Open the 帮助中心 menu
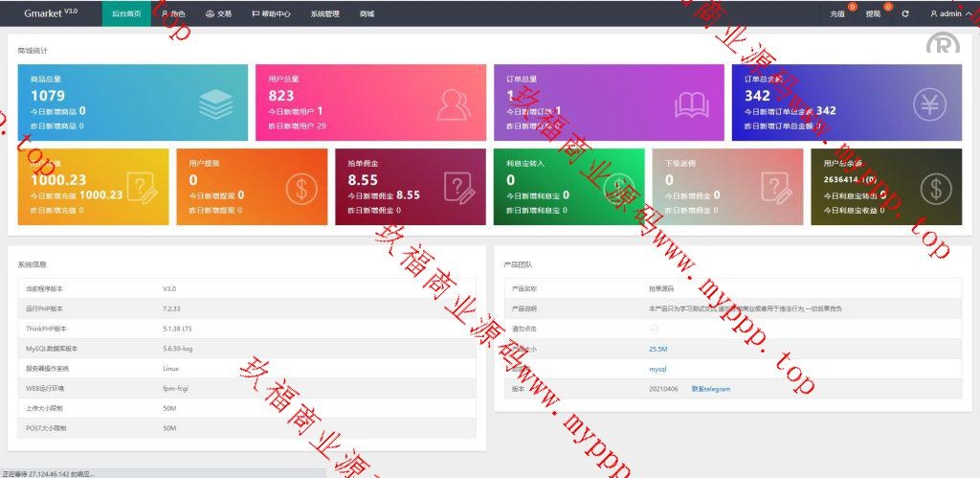The height and width of the screenshot is (478, 980). point(271,14)
